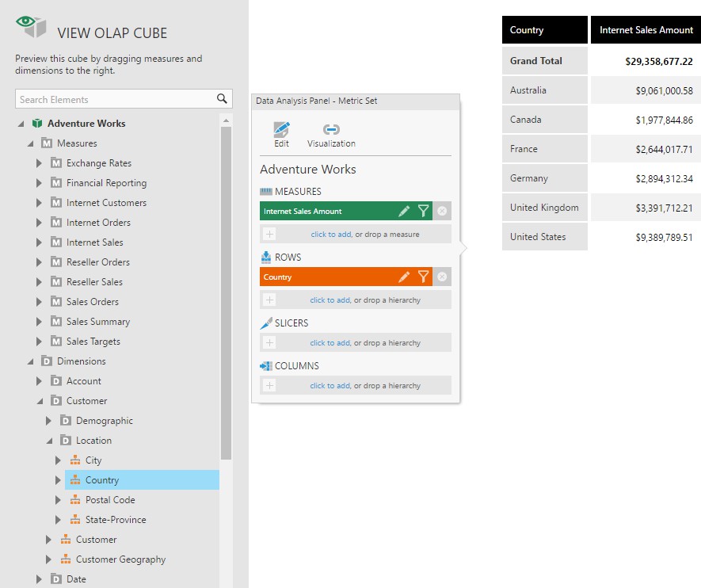The height and width of the screenshot is (588, 701).
Task: Open filter for Internet Sales Amount
Action: tap(424, 212)
